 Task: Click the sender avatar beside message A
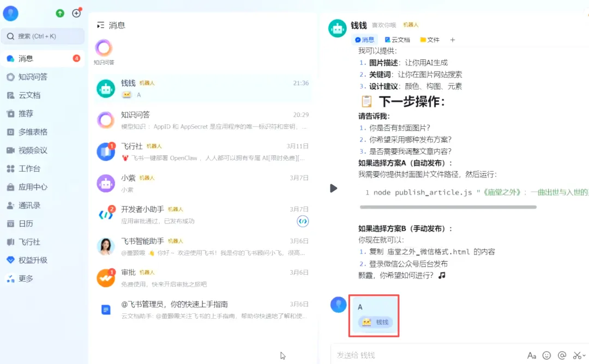point(338,305)
